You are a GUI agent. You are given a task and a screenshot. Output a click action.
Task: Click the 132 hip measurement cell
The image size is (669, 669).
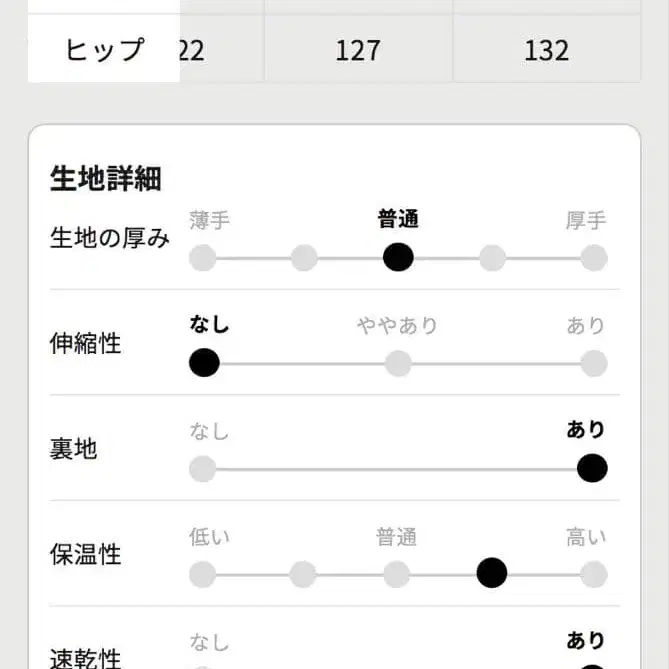coord(546,50)
